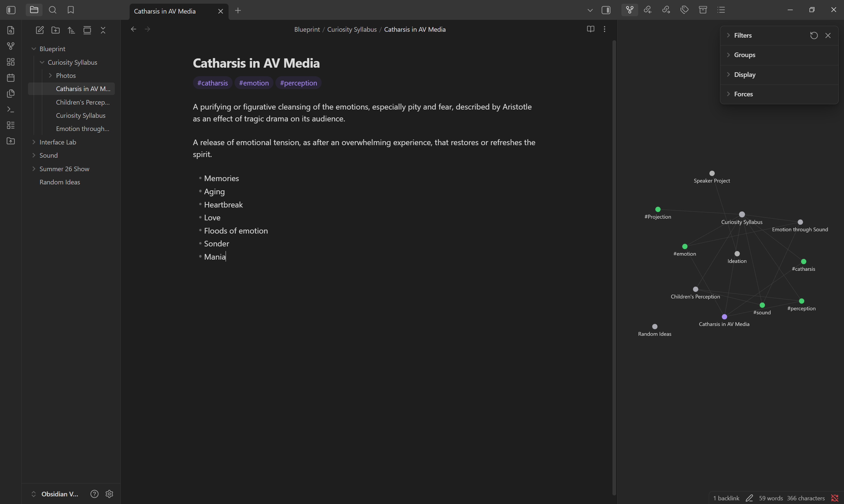Open graph view from the left ribbon
This screenshot has height=504, width=844.
[x=11, y=46]
